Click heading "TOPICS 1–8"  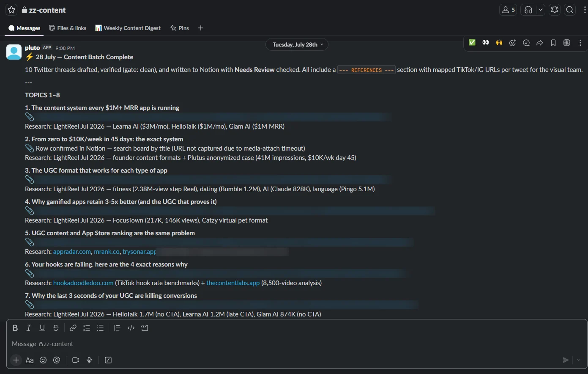(42, 95)
